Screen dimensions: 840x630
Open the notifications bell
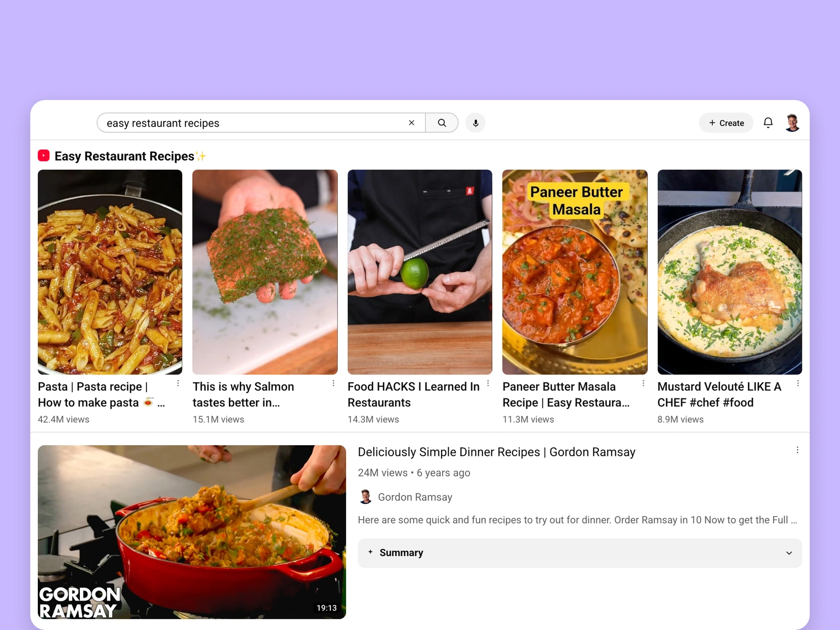pos(768,123)
